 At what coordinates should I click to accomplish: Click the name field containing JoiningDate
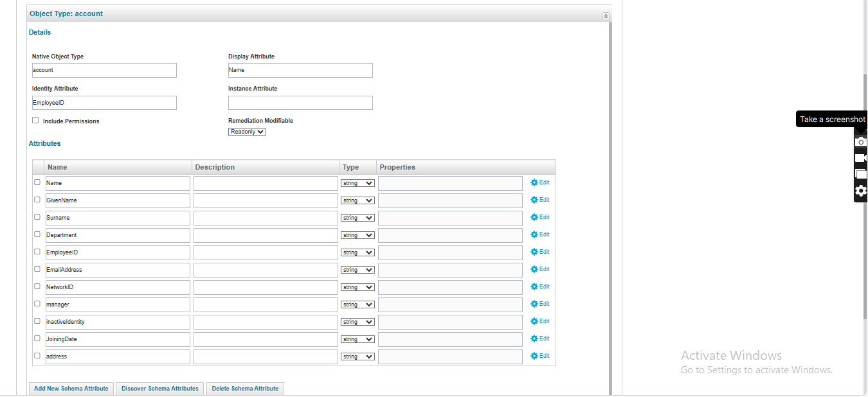[118, 339]
